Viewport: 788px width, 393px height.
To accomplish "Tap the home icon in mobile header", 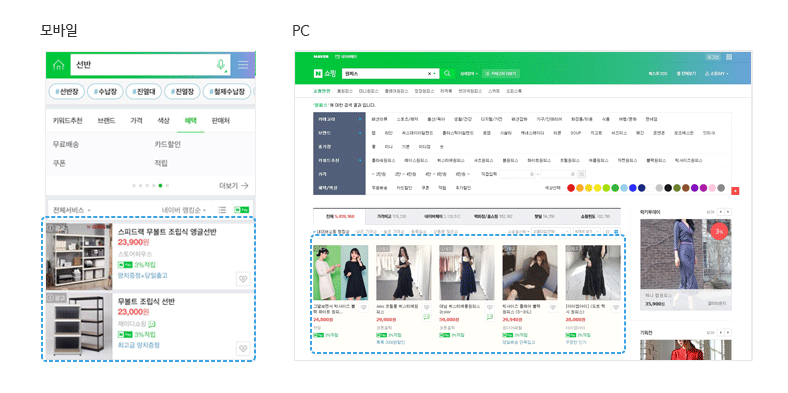I will 58,65.
